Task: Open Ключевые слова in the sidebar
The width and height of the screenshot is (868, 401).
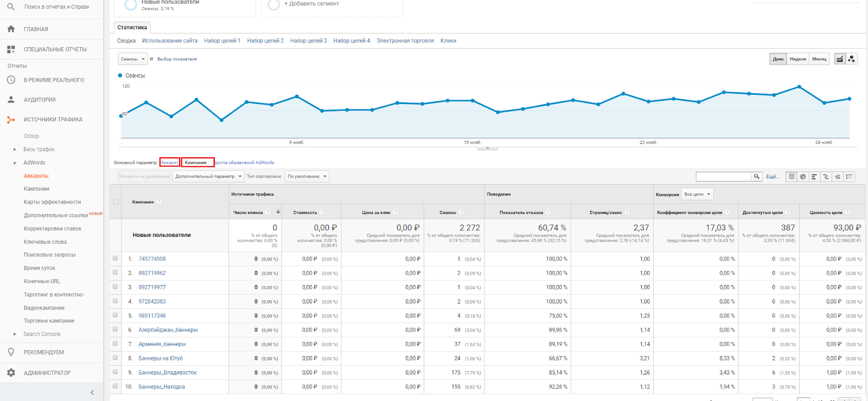Action: click(x=45, y=242)
